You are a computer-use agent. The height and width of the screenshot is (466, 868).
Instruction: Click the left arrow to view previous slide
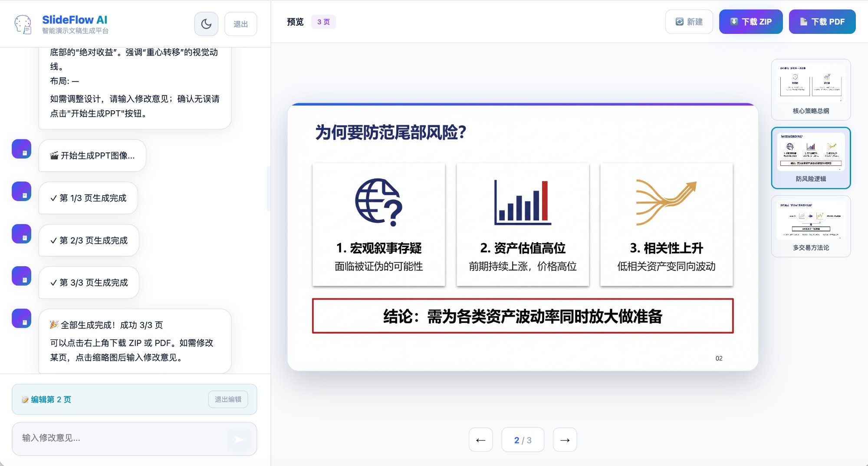[x=480, y=440]
